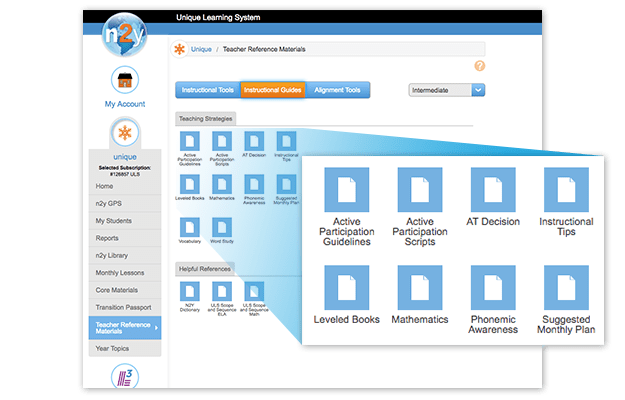Screen dimensions: 625x400
Task: Open My Students sidebar item
Action: 125,221
